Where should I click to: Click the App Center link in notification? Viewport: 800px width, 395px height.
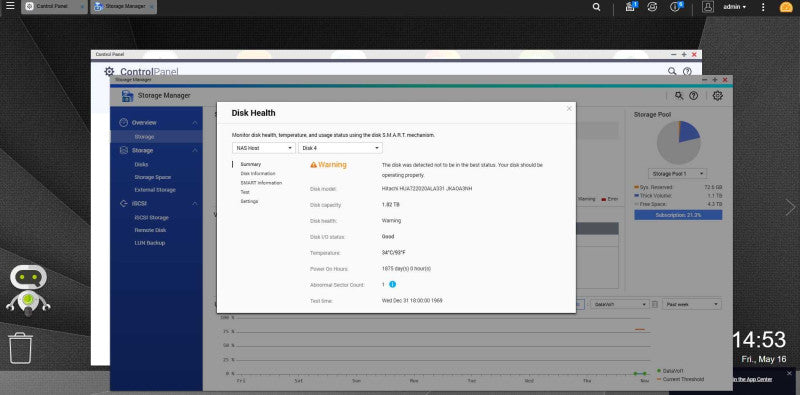[752, 379]
